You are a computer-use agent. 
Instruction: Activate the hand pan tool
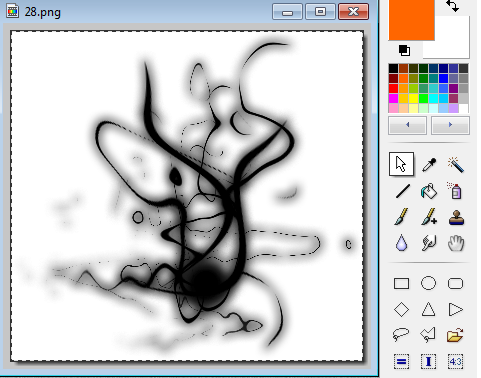pyautogui.click(x=455, y=243)
